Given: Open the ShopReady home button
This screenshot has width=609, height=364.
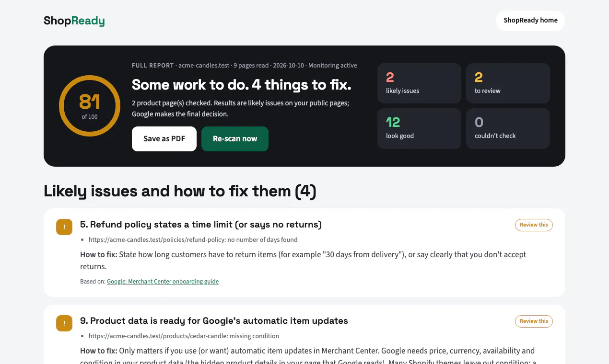Looking at the screenshot, I should point(530,21).
